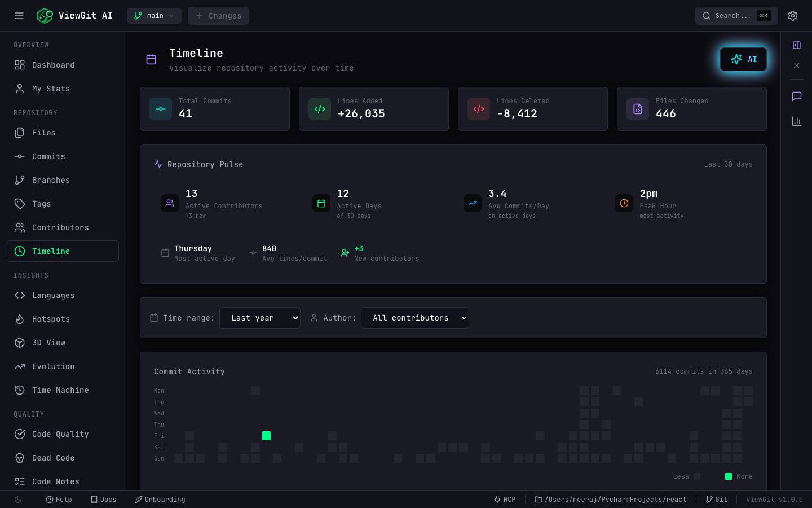Click the AI sparkle button
Viewport: 812px width, 508px height.
[x=743, y=59]
